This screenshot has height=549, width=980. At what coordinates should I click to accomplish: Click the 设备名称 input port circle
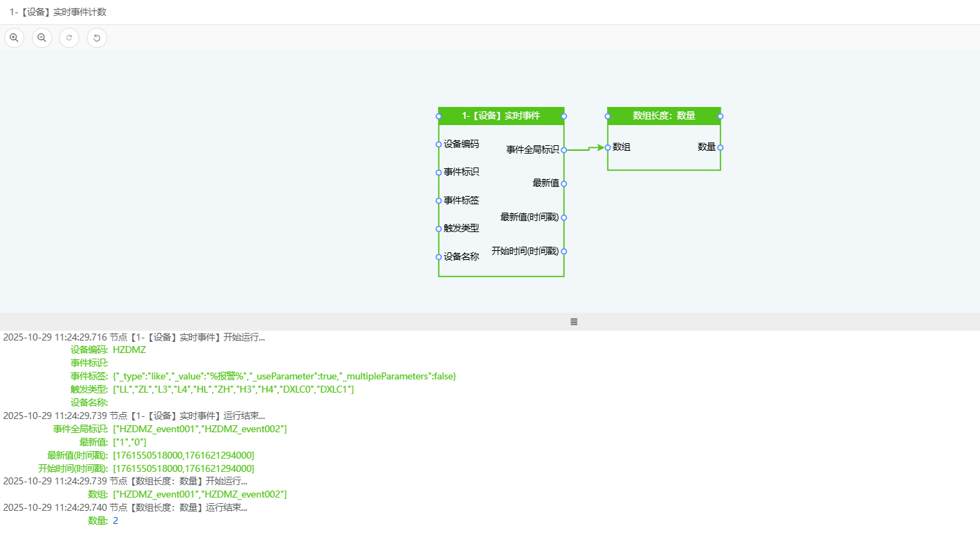[439, 257]
